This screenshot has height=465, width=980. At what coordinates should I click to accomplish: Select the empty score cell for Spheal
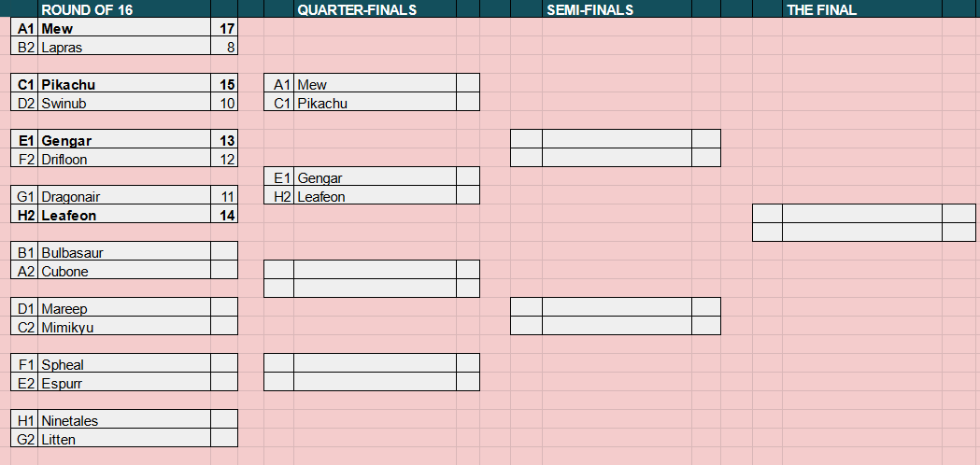[x=224, y=363]
